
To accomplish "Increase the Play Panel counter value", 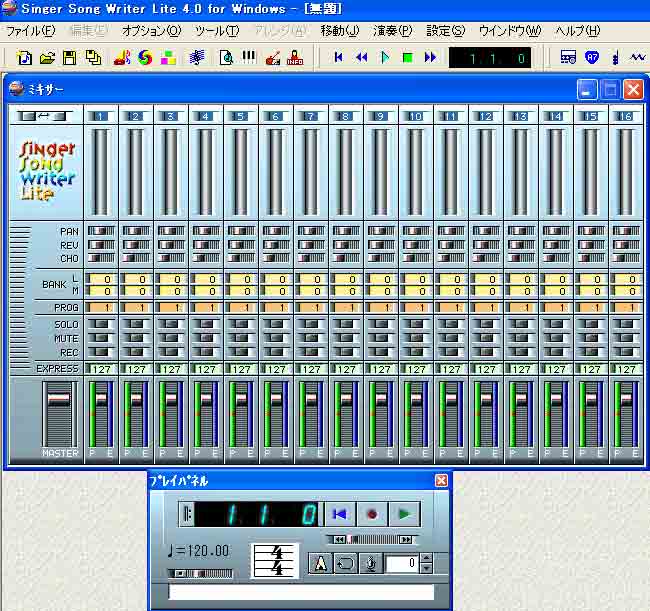I will 426,558.
